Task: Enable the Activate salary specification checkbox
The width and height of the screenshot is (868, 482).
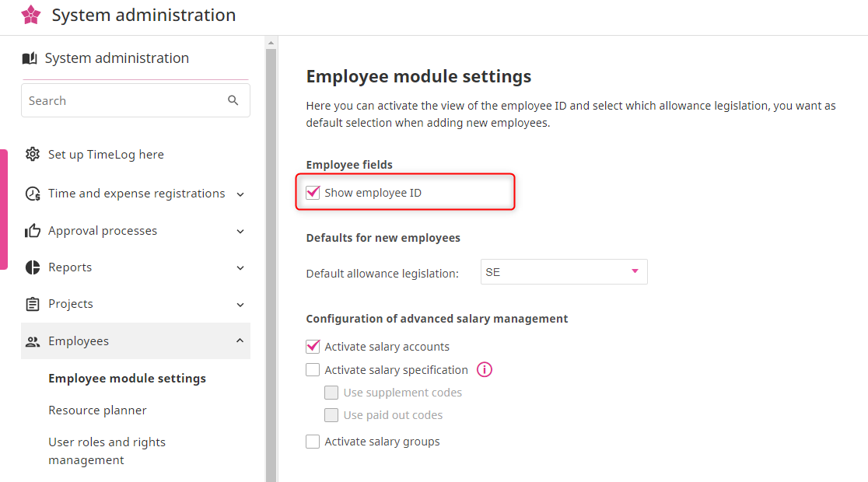Action: click(x=313, y=370)
